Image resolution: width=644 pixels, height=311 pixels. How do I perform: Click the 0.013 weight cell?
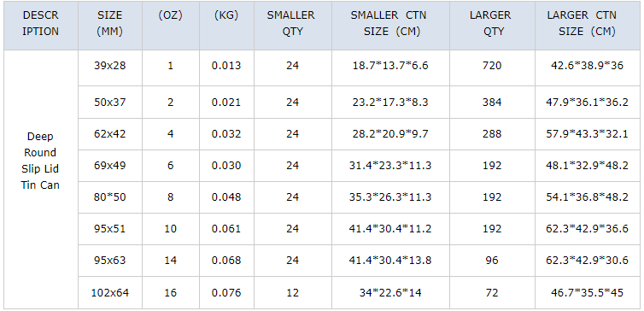[x=226, y=66]
